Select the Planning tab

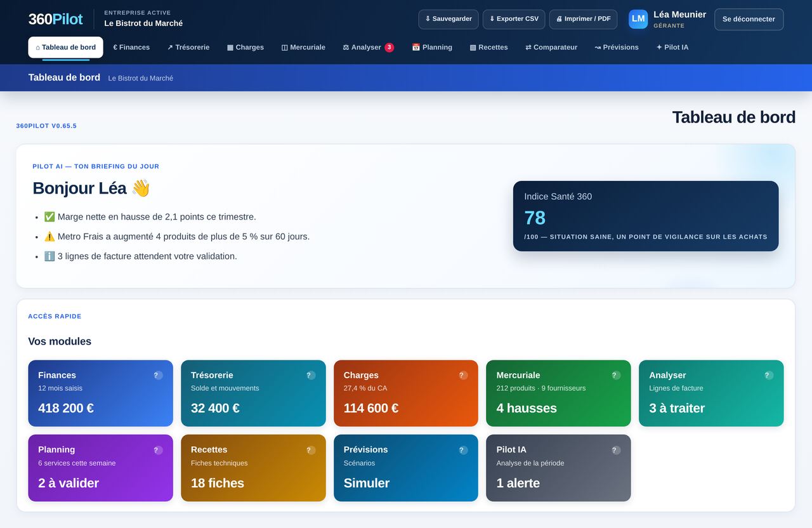tap(432, 47)
